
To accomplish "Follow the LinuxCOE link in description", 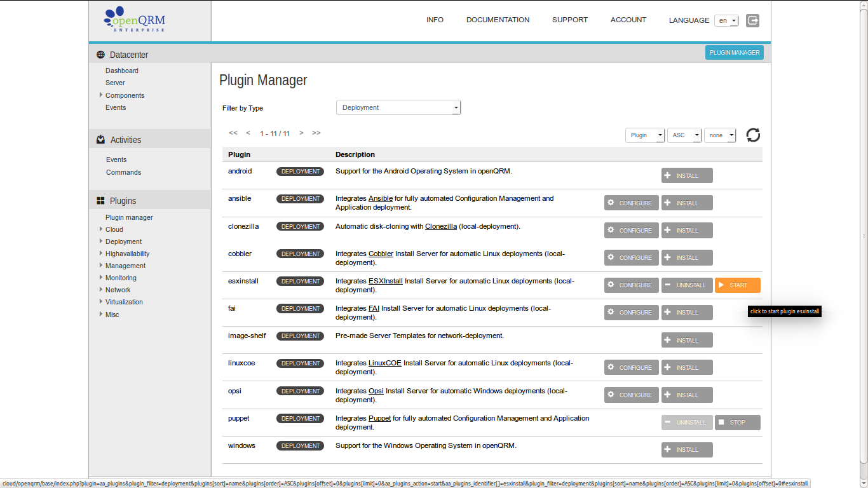I will click(x=385, y=363).
